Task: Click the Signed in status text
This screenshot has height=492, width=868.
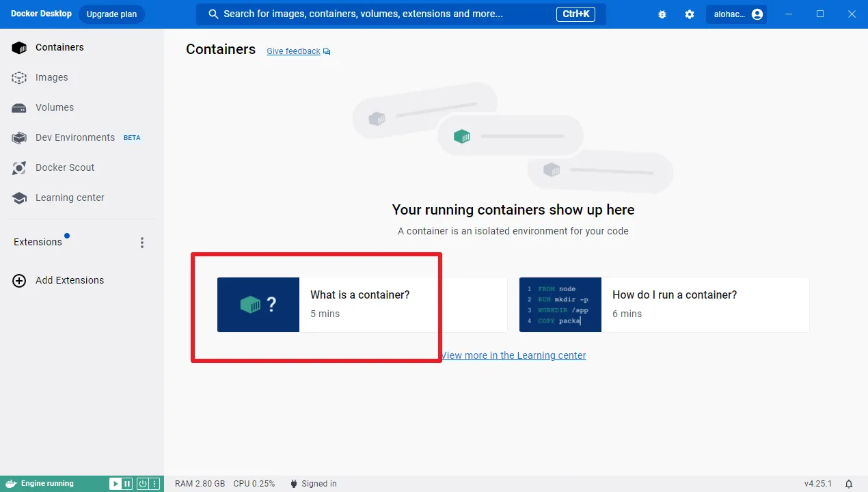Action: click(x=319, y=484)
